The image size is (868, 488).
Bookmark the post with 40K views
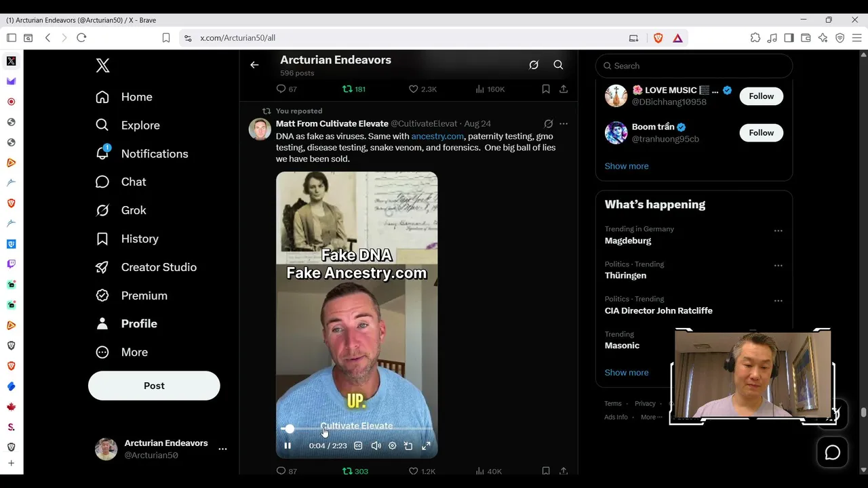(x=546, y=471)
